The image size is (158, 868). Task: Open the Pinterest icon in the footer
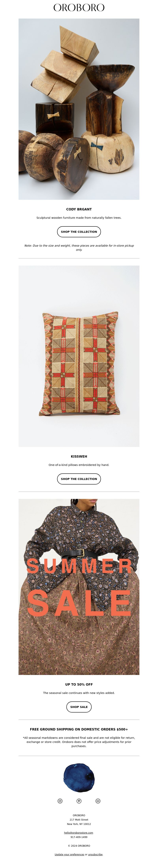(79, 801)
